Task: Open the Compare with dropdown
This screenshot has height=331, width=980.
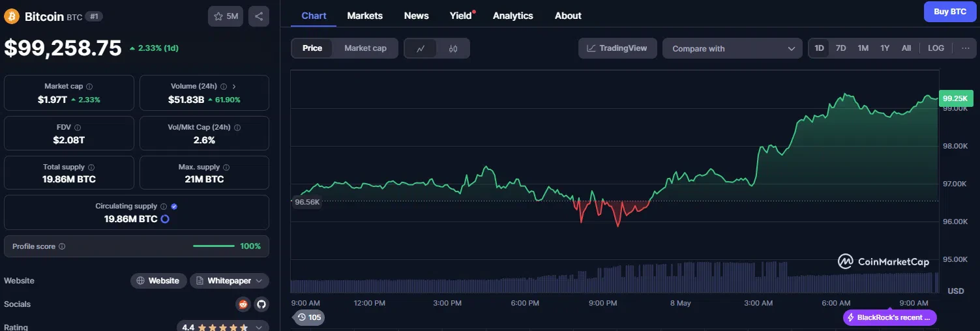Action: [732, 48]
